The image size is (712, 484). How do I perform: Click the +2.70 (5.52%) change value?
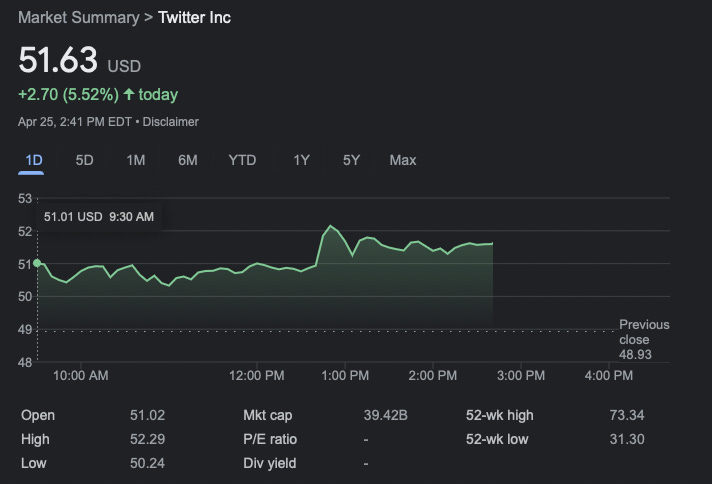(x=69, y=95)
